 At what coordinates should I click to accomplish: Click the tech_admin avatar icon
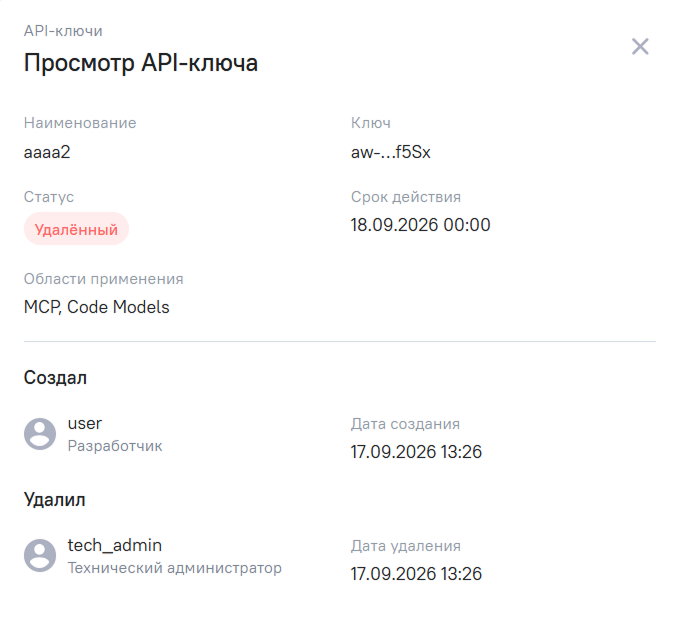[x=40, y=556]
